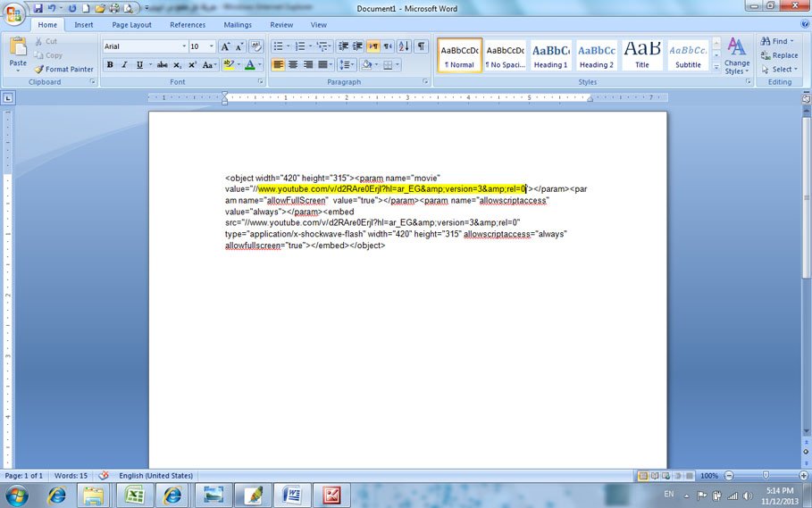Toggle Italic formatting
Image resolution: width=812 pixels, height=508 pixels.
(x=124, y=64)
